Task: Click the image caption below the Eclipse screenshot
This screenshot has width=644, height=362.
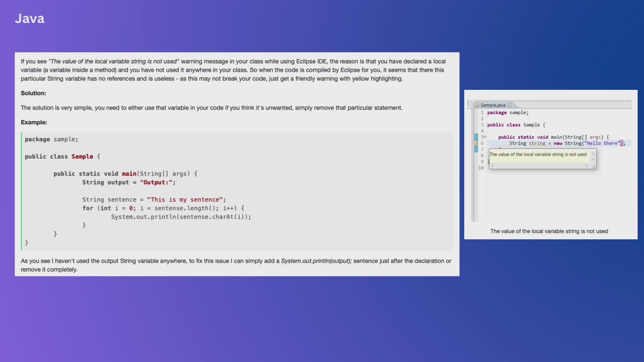Action: pos(549,231)
